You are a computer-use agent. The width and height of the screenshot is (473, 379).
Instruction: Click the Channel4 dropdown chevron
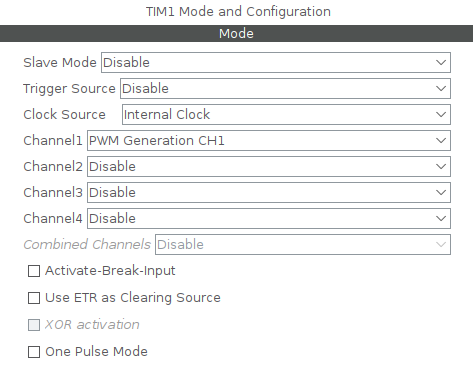click(441, 218)
